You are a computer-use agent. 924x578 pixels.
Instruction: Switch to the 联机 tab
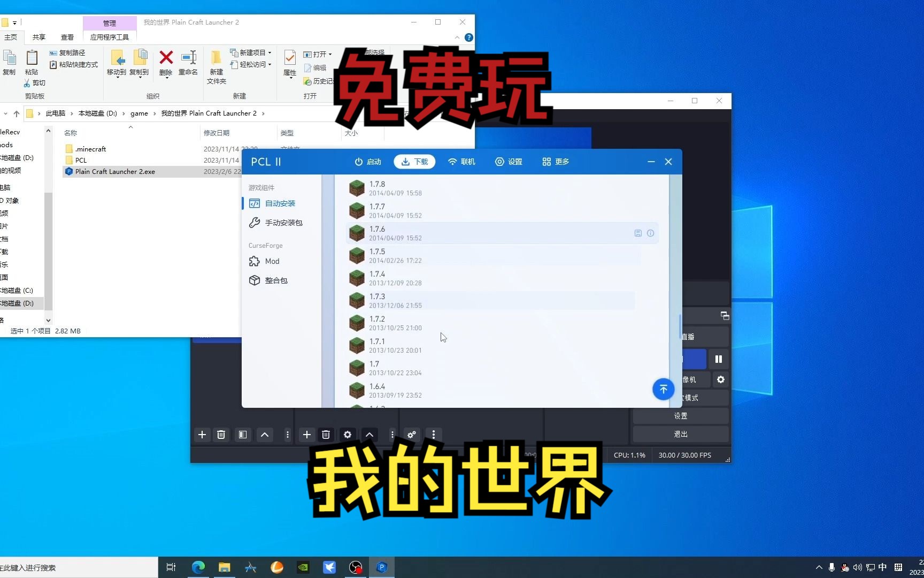point(461,162)
